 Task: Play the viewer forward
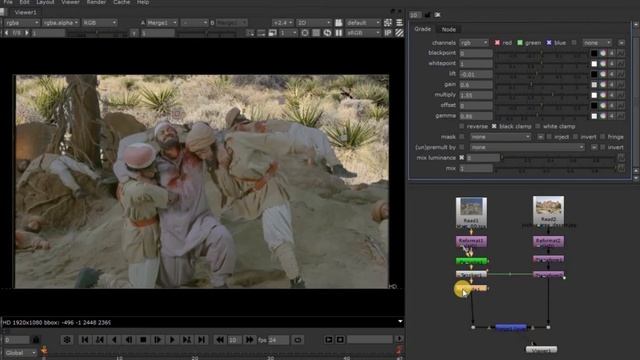[x=172, y=340]
